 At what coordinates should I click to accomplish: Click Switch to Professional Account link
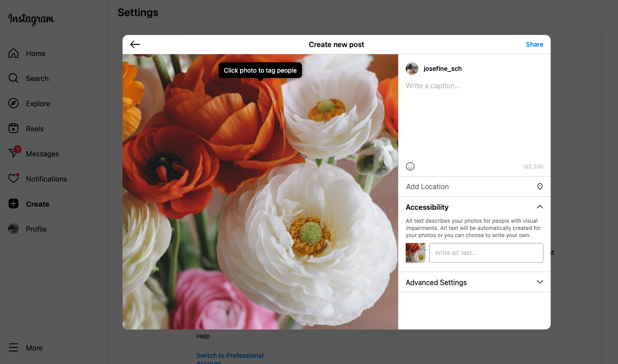click(230, 359)
